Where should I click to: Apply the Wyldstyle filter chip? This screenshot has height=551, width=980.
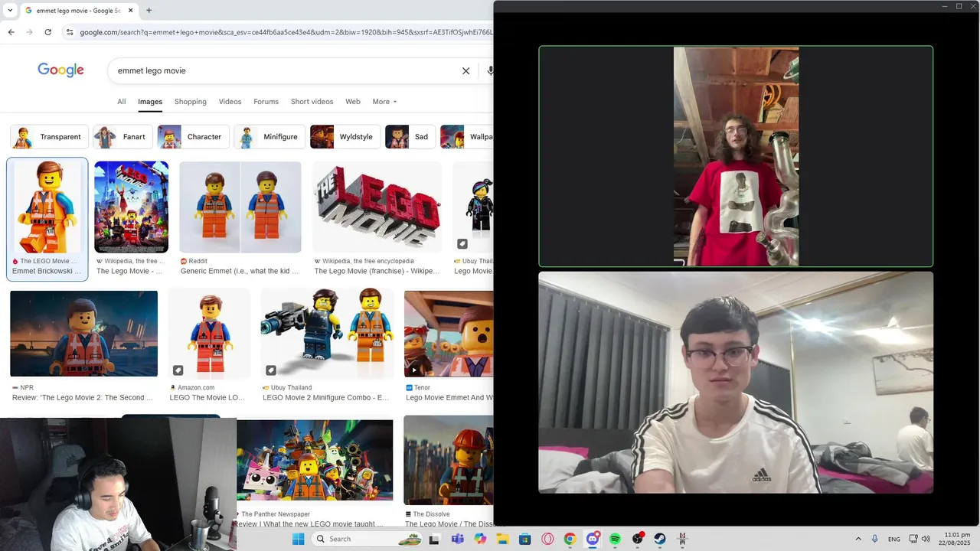[x=345, y=137]
